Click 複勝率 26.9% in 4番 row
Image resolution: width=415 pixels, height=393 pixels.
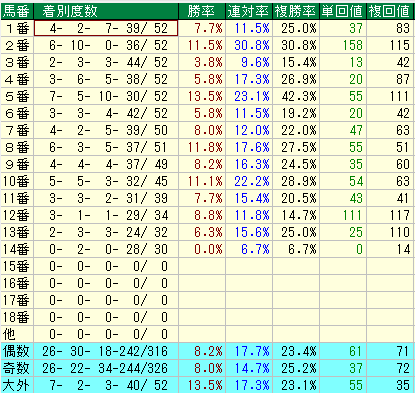click(x=296, y=79)
